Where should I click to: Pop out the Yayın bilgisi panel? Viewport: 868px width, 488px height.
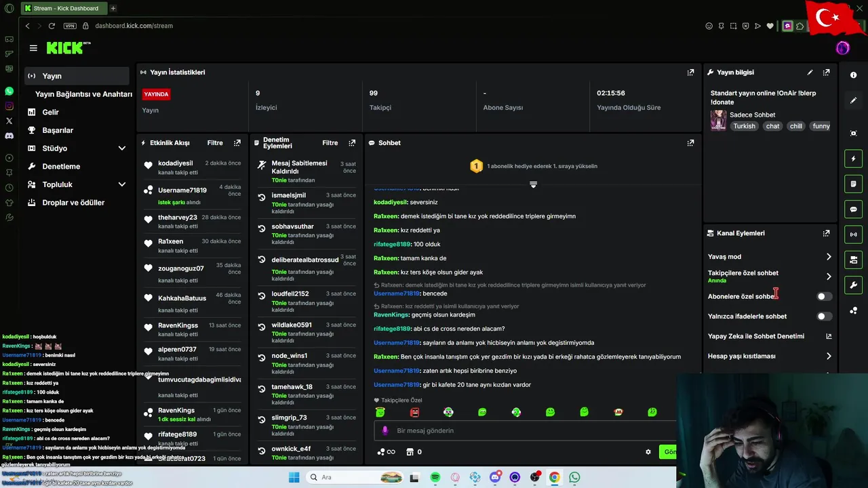(x=826, y=73)
